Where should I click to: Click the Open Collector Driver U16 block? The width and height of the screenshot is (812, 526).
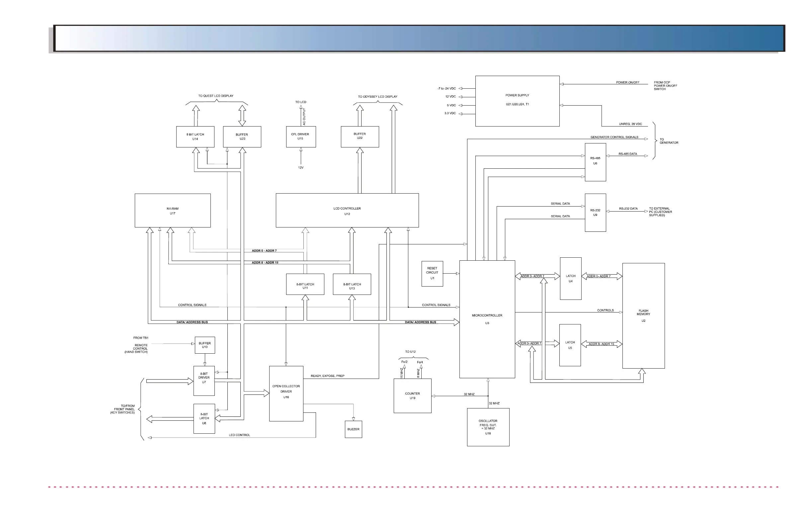(x=286, y=393)
